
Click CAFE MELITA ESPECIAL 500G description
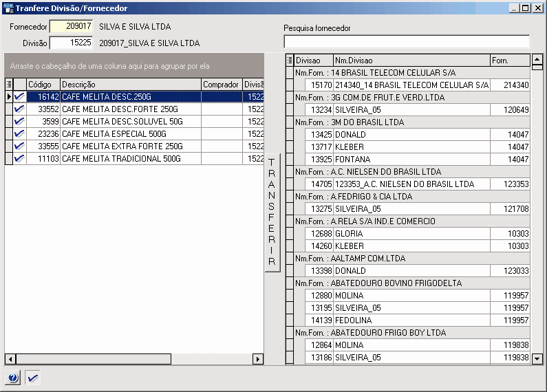click(131, 134)
